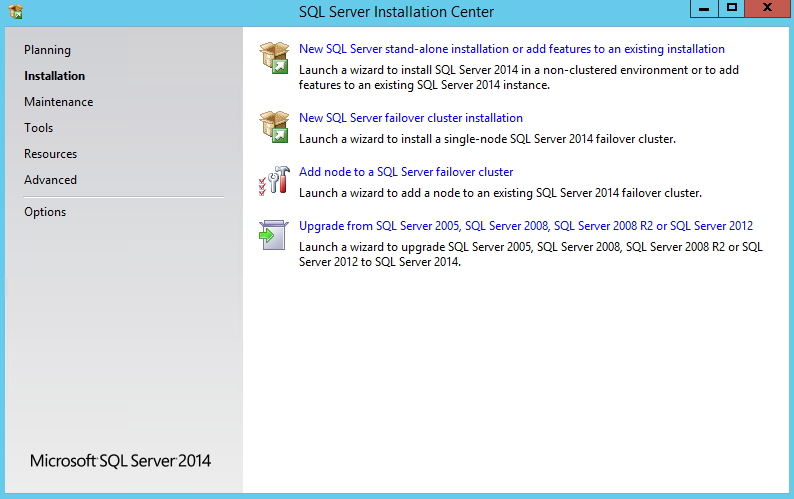This screenshot has height=499, width=794.
Task: Switch to the Advanced section
Action: coord(50,180)
